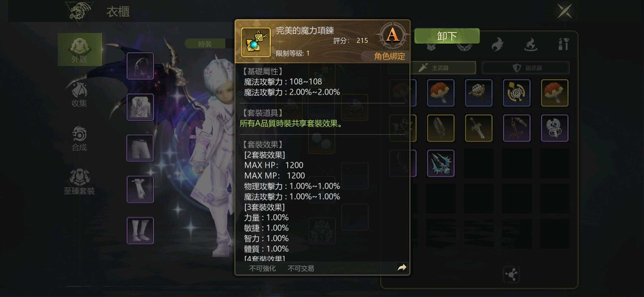
Task: Open the flame effect category icon
Action: point(497,44)
